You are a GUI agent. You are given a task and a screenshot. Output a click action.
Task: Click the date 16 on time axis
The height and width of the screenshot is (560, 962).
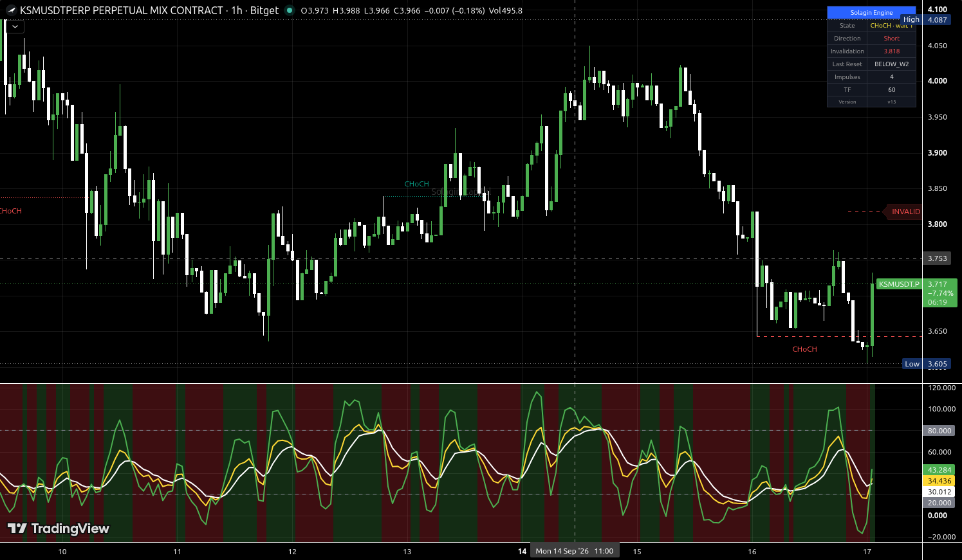pyautogui.click(x=752, y=552)
